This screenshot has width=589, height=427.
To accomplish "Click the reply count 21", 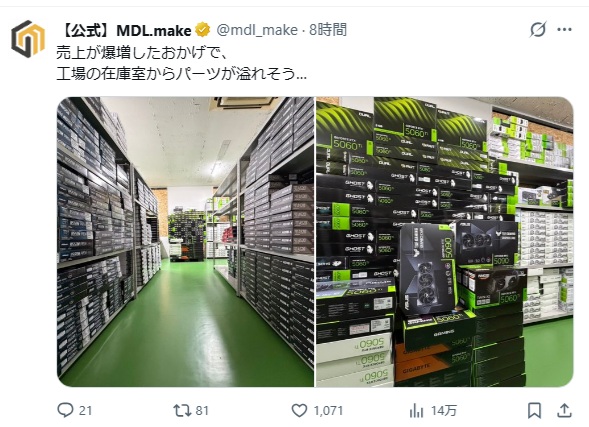I will pyautogui.click(x=85, y=411).
